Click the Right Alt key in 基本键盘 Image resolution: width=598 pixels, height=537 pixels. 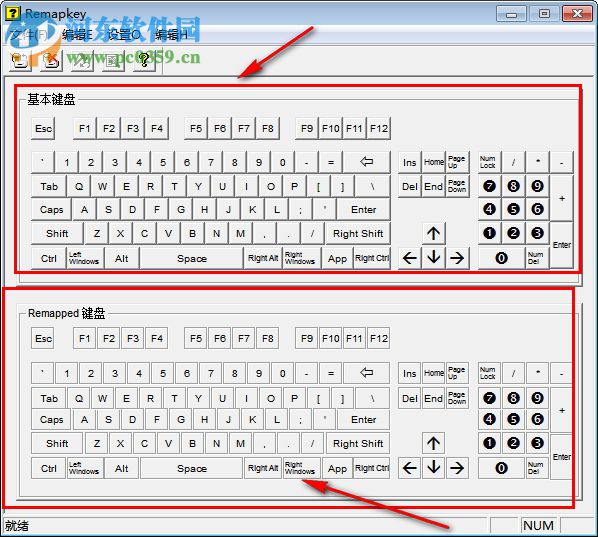263,258
